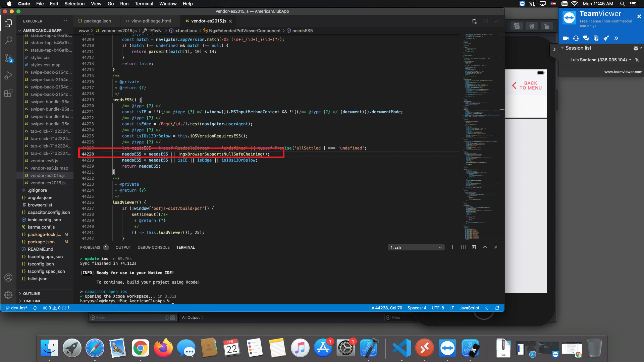Maximize the terminal panel with the chevron
This screenshot has height=362, width=644.
click(485, 247)
